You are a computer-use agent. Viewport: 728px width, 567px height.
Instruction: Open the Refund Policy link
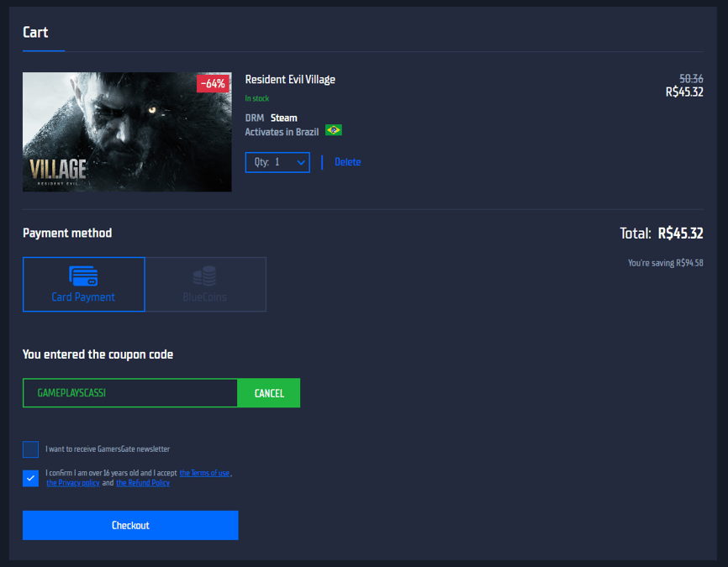coord(143,483)
